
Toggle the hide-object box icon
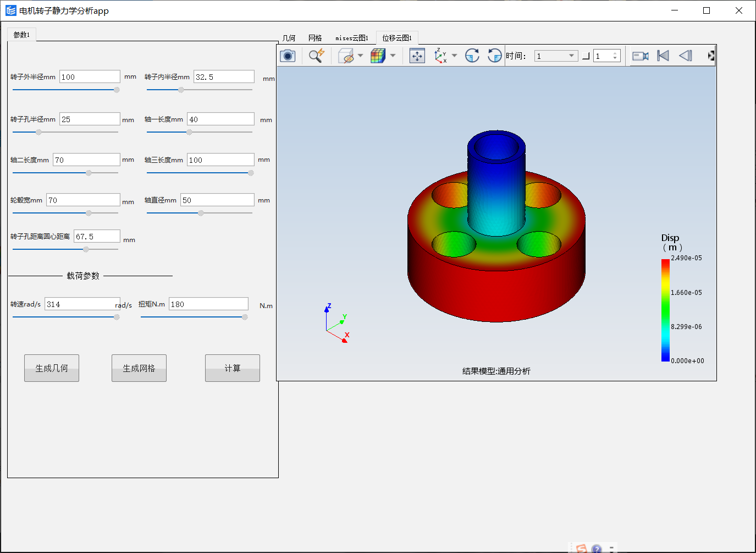click(346, 56)
